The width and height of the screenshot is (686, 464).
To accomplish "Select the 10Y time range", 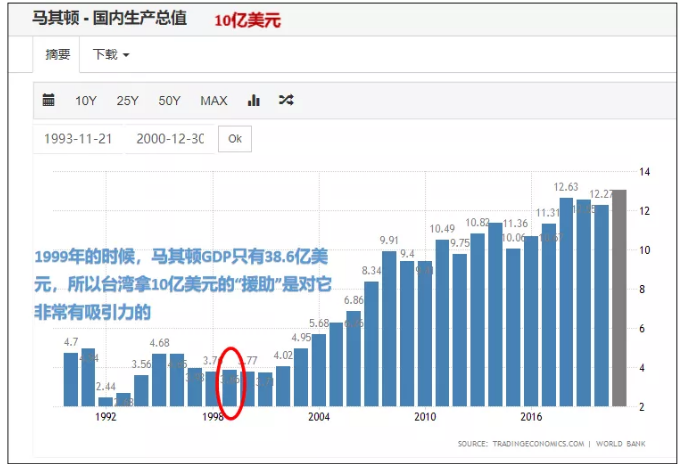I will click(x=86, y=100).
